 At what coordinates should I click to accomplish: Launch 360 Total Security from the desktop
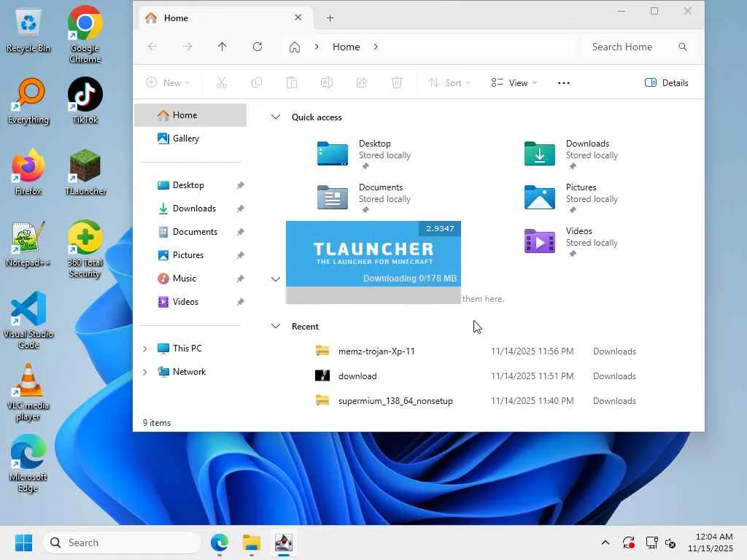coord(85,249)
